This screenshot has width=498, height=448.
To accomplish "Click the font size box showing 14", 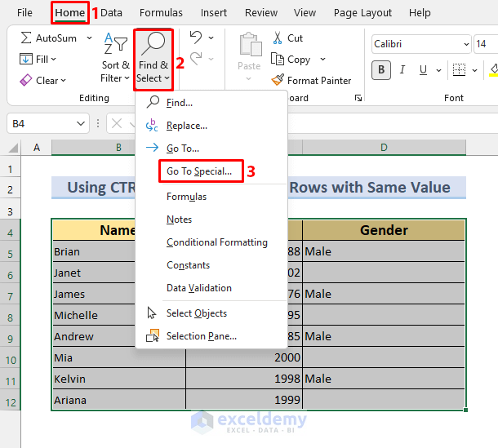I will point(485,44).
